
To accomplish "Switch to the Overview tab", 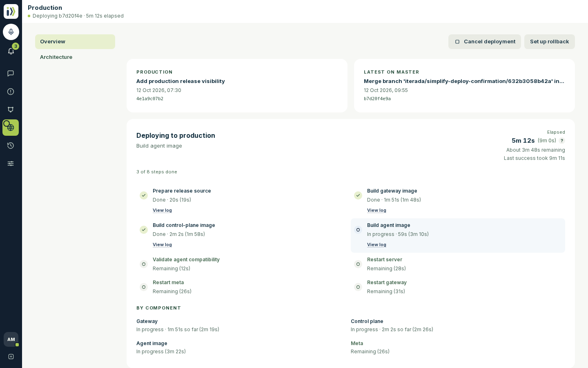I will tap(75, 42).
